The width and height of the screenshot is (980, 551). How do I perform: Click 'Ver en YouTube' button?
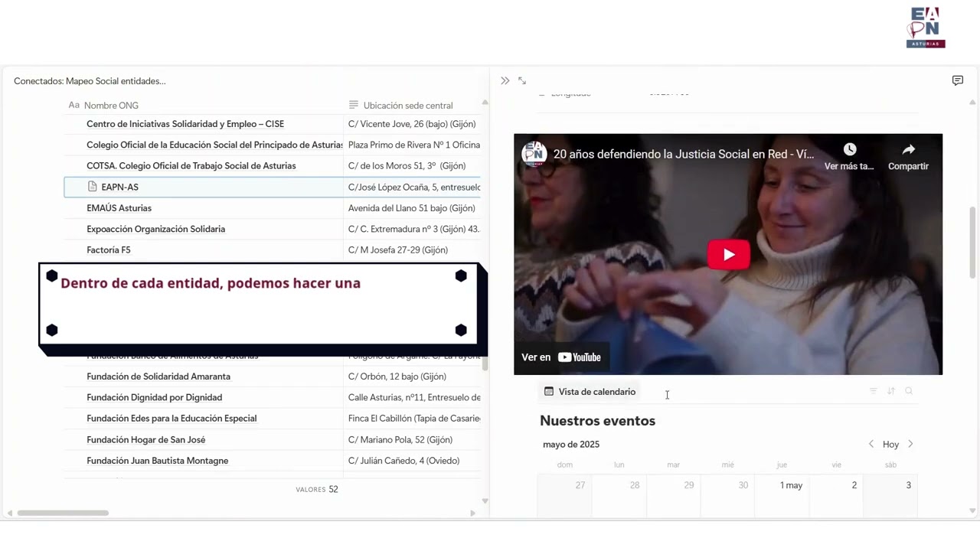[x=561, y=357]
